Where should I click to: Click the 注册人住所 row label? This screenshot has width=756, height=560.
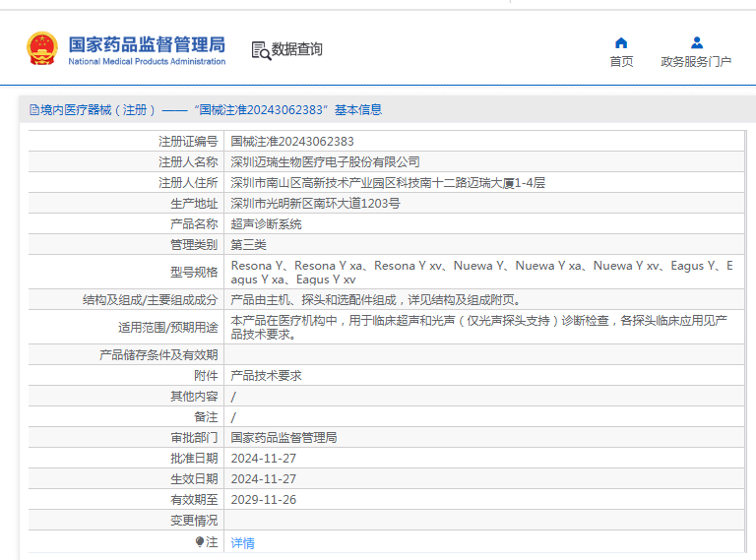tap(188, 183)
